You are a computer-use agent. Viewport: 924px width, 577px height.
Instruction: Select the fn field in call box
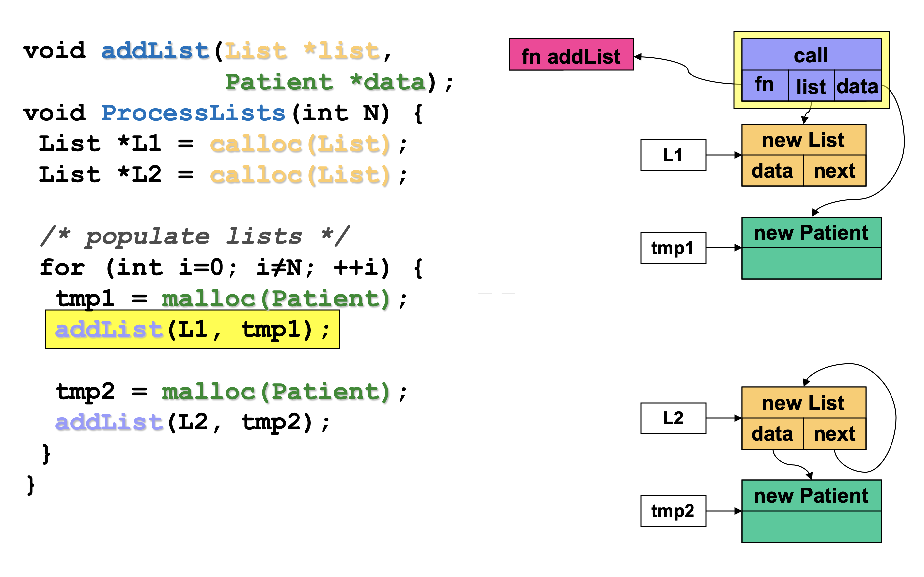764,86
